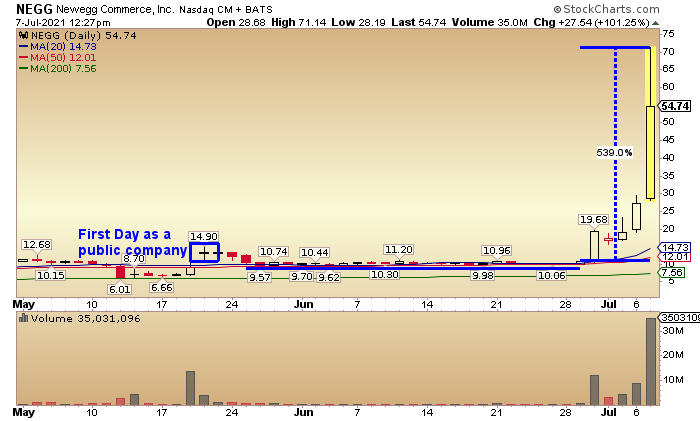Click the High 71.14 value

tap(299, 22)
